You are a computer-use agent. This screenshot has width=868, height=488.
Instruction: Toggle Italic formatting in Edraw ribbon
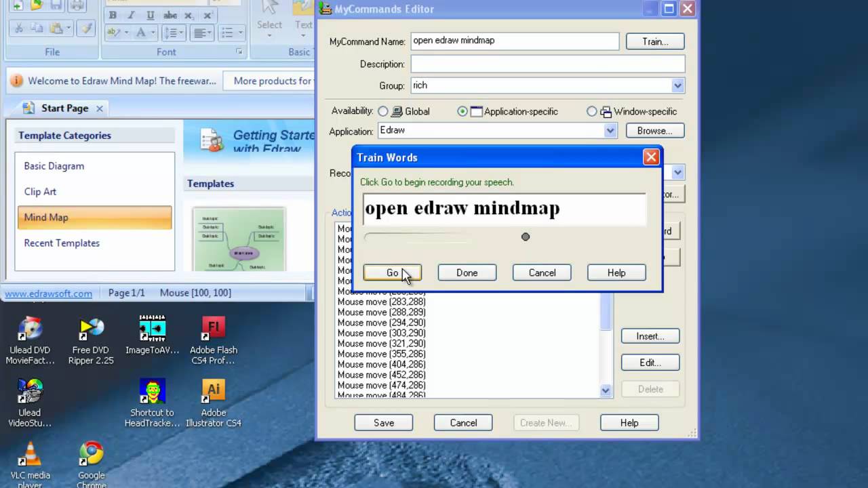tap(132, 15)
